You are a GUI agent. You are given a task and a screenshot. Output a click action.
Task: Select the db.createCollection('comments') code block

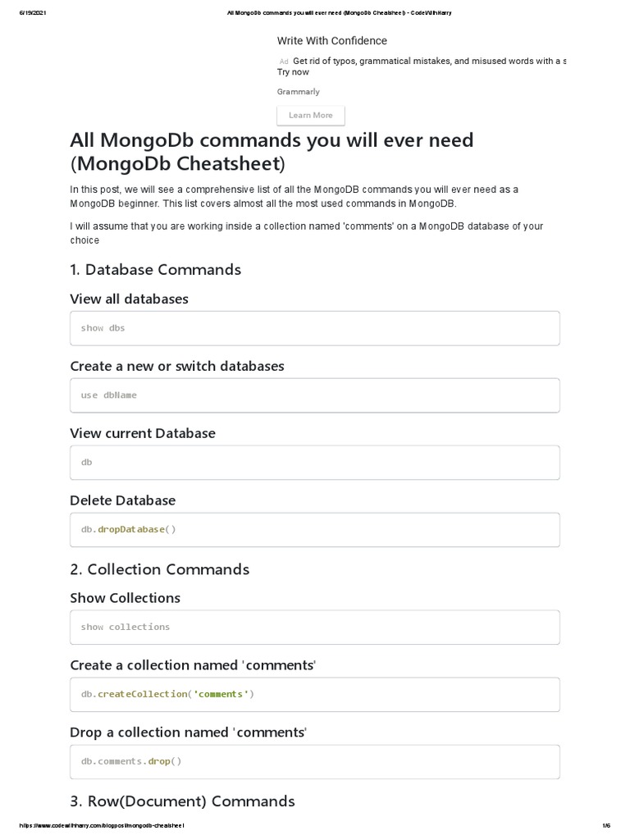click(315, 695)
